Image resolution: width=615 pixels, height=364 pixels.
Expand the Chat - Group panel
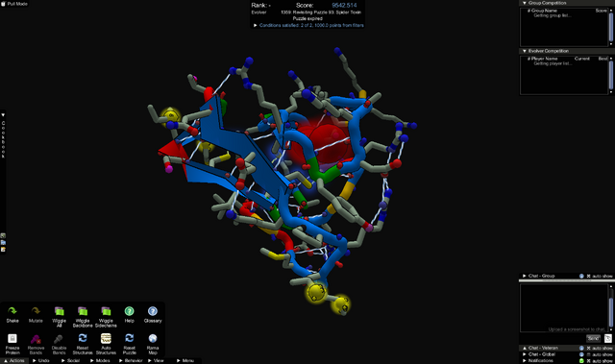(x=525, y=276)
